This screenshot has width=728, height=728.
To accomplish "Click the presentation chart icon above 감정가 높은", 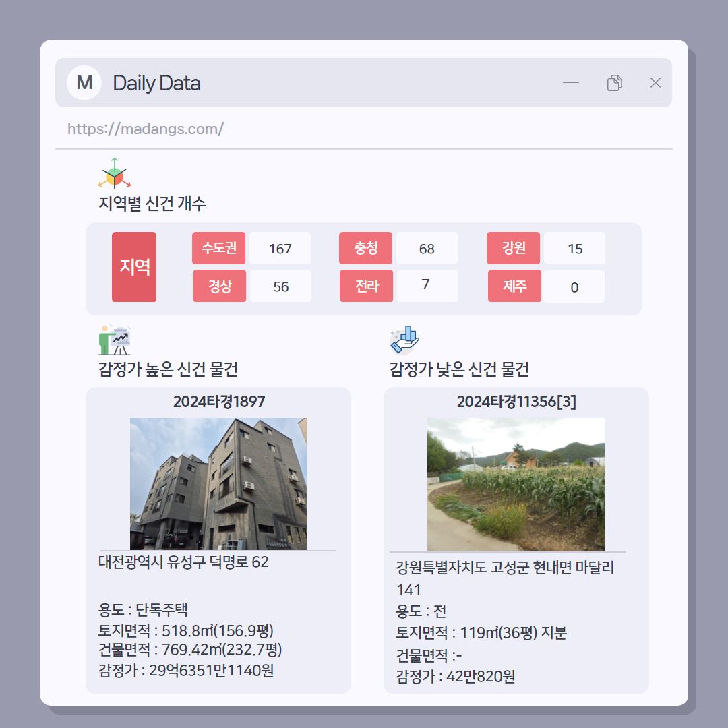I will pyautogui.click(x=114, y=340).
